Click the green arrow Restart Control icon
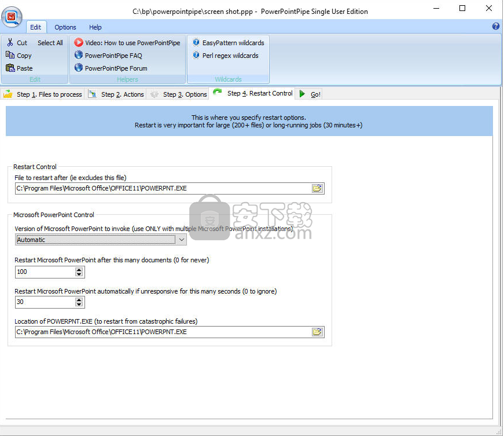 pyautogui.click(x=218, y=93)
